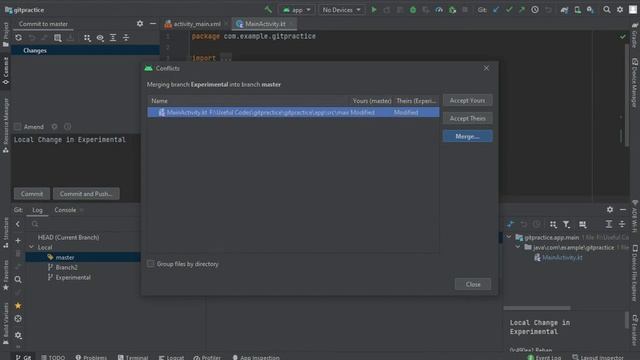
Task: Click Merge... button in Conflicts dialog
Action: pos(467,136)
